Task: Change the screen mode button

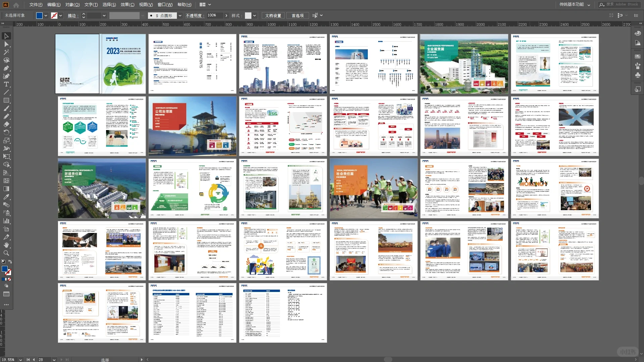Action: [x=6, y=294]
